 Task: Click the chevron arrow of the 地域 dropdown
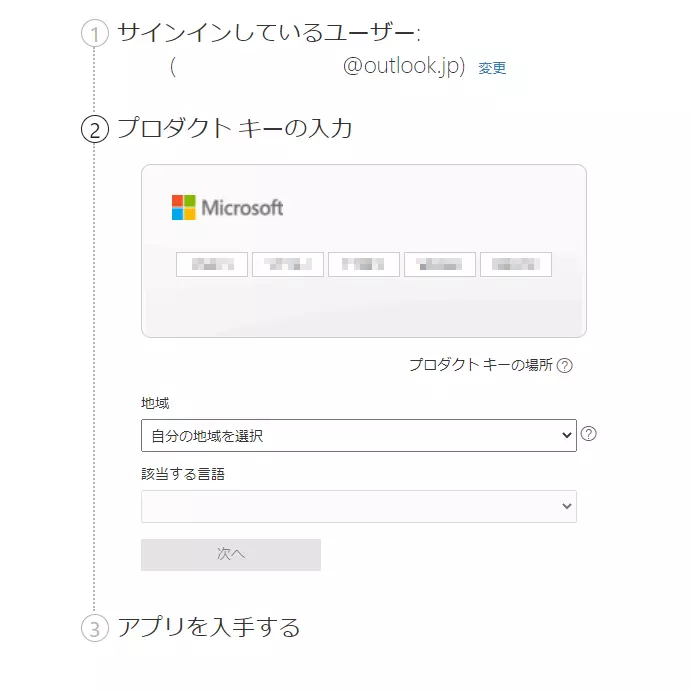click(567, 436)
